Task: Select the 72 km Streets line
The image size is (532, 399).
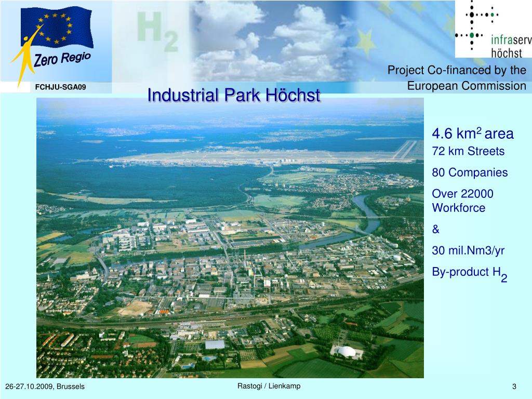Action: [468, 151]
